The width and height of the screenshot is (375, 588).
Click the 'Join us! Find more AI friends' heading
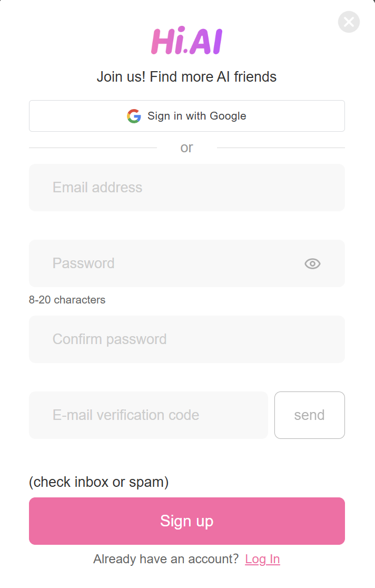[187, 77]
